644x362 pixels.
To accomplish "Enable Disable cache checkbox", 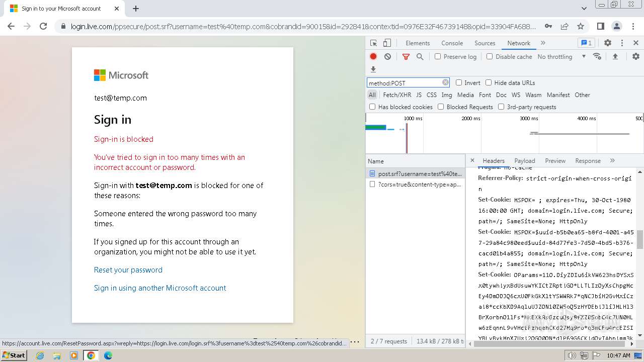I will pyautogui.click(x=490, y=56).
